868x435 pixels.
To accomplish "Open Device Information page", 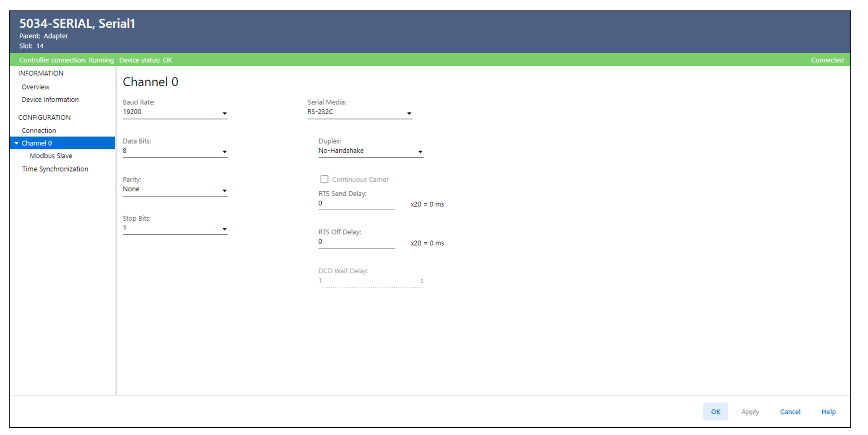I will tap(50, 100).
